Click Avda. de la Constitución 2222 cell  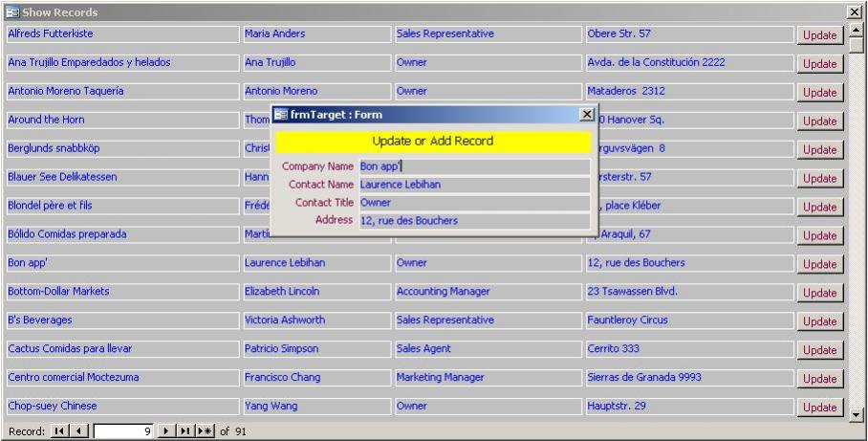tap(690, 62)
